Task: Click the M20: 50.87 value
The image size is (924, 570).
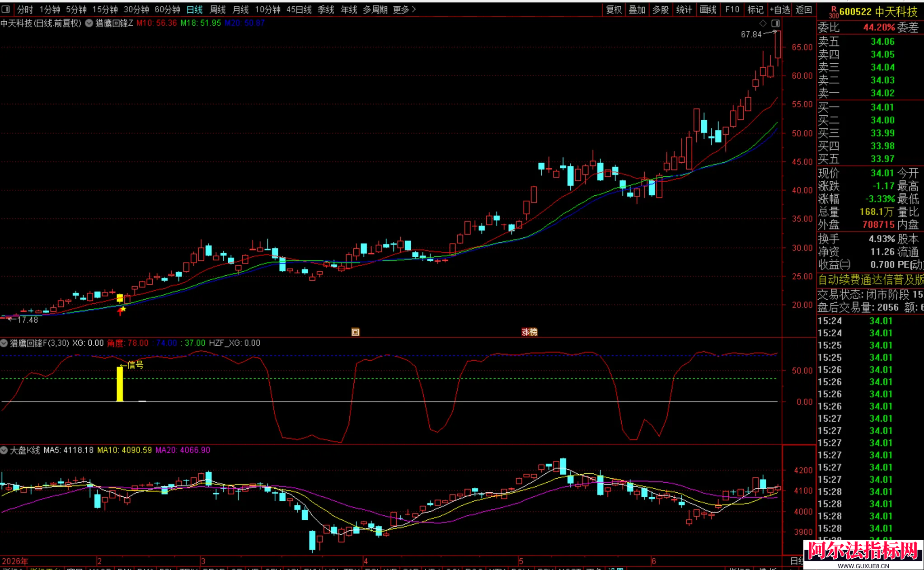Action: tap(244, 23)
